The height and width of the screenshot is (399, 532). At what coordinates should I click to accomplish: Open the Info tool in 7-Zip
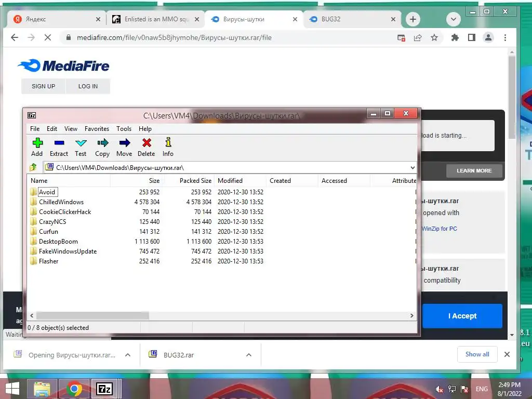click(168, 147)
